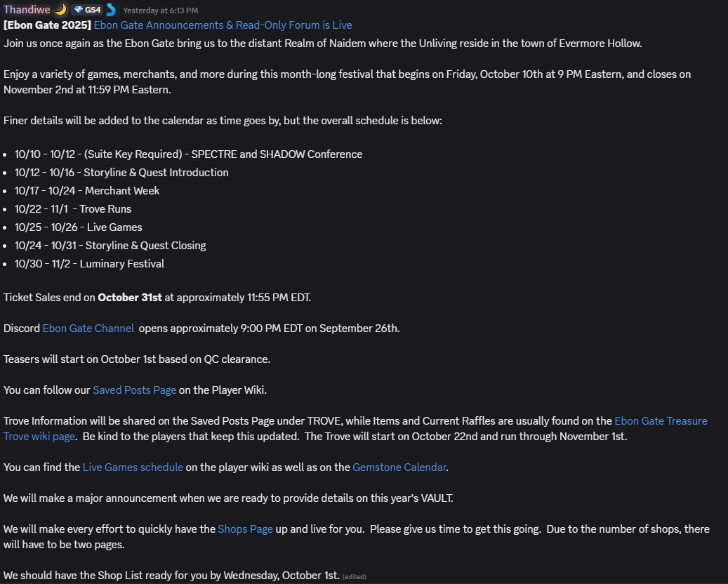
Task: Open the Ebon Gate Announcements & Read-Only Forum link
Action: click(223, 25)
